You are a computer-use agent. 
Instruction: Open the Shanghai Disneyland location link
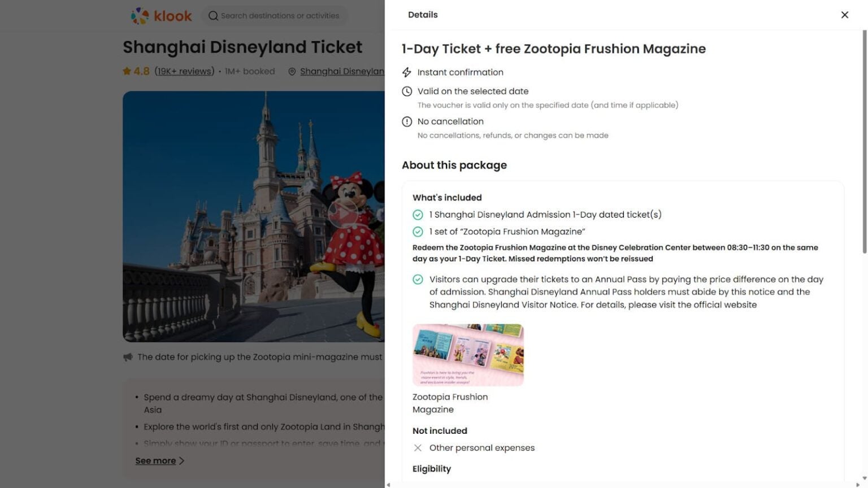[341, 71]
